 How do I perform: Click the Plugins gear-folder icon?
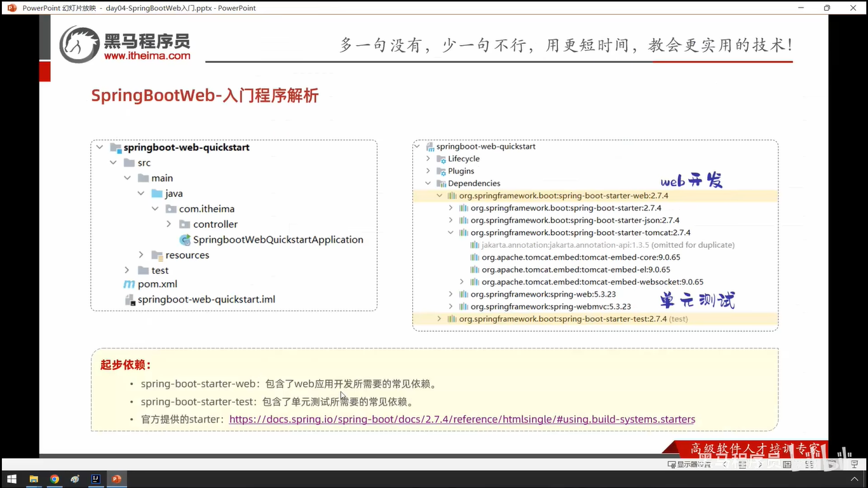tap(441, 171)
